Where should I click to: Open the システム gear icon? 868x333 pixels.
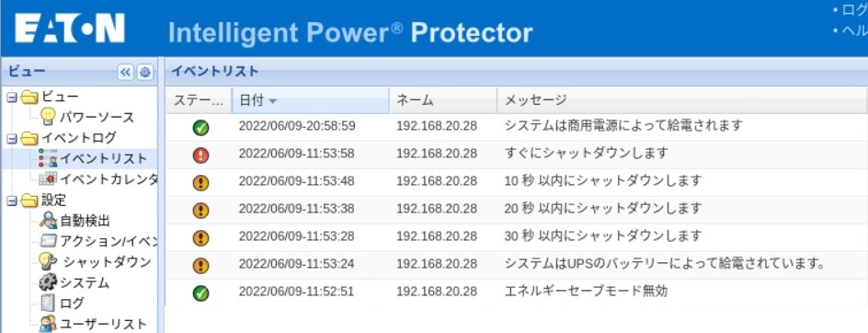[48, 282]
